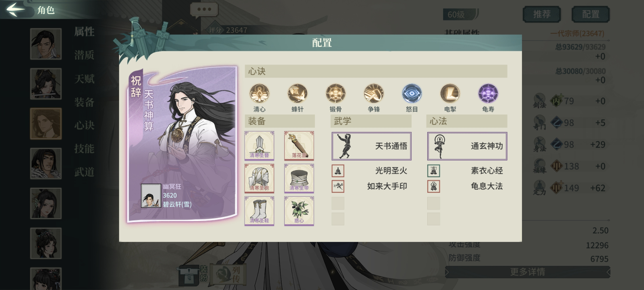Open the 惑心 herb accessory slot
Image resolution: width=644 pixels, height=290 pixels.
(299, 211)
